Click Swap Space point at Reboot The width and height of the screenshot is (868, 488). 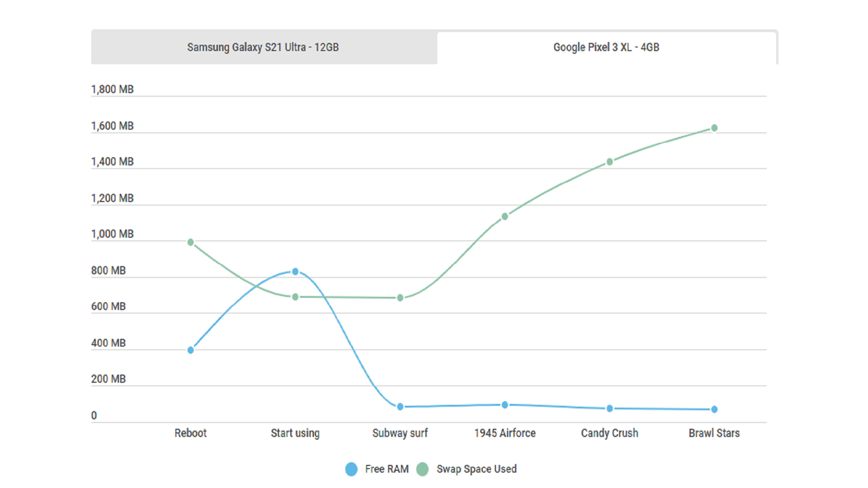pyautogui.click(x=191, y=242)
